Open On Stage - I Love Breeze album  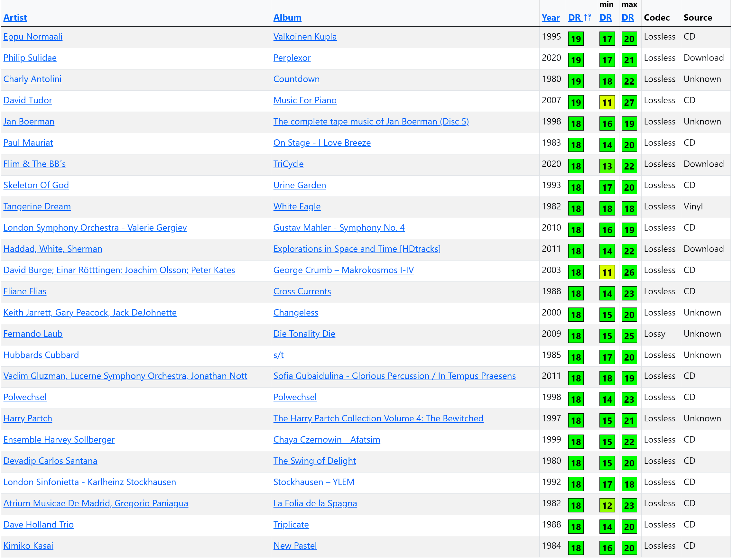(x=322, y=143)
